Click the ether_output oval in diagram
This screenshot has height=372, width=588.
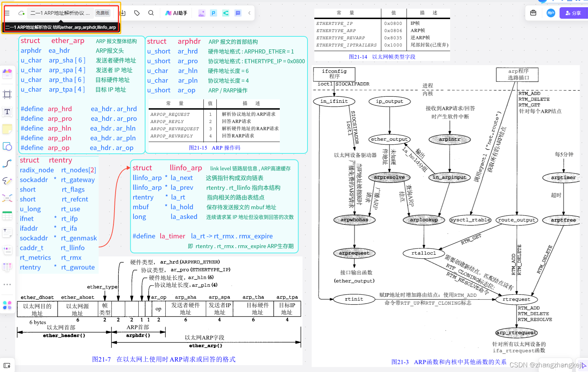point(389,139)
